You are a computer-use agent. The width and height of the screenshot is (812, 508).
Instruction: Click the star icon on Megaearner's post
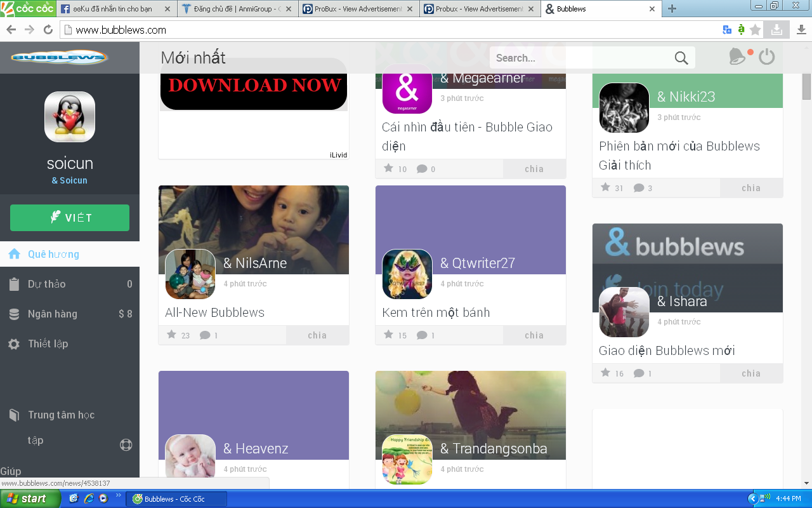click(388, 168)
